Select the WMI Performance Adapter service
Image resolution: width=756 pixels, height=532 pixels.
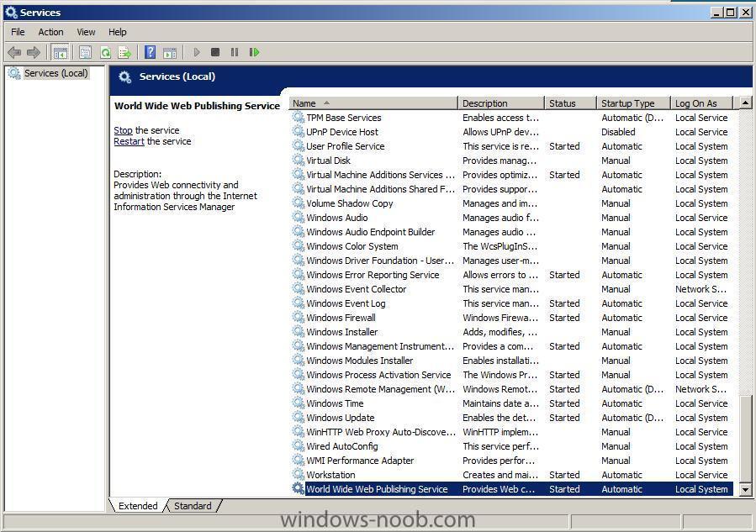point(511,461)
